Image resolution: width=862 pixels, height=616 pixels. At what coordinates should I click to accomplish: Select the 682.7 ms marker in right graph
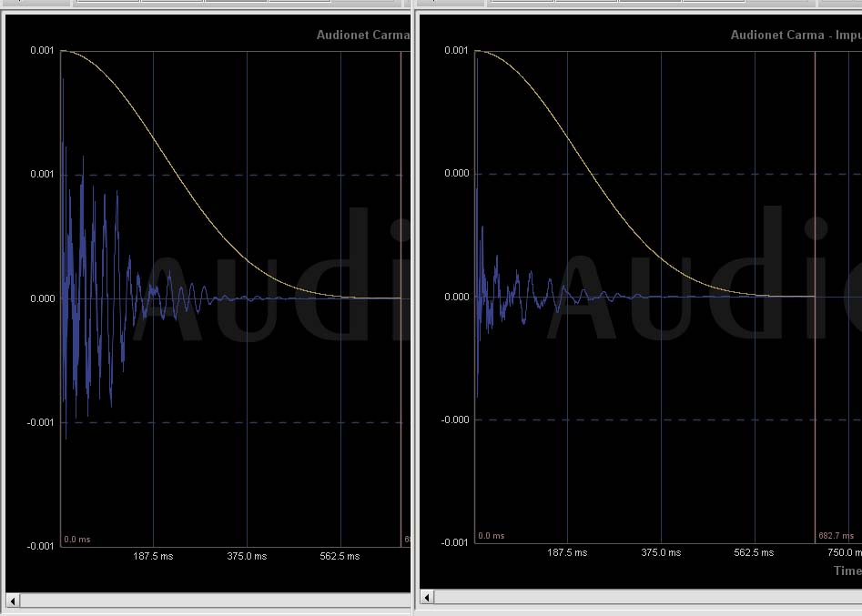(836, 536)
